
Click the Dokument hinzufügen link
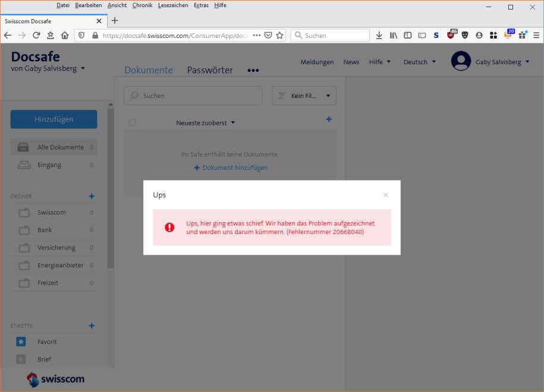coord(231,167)
